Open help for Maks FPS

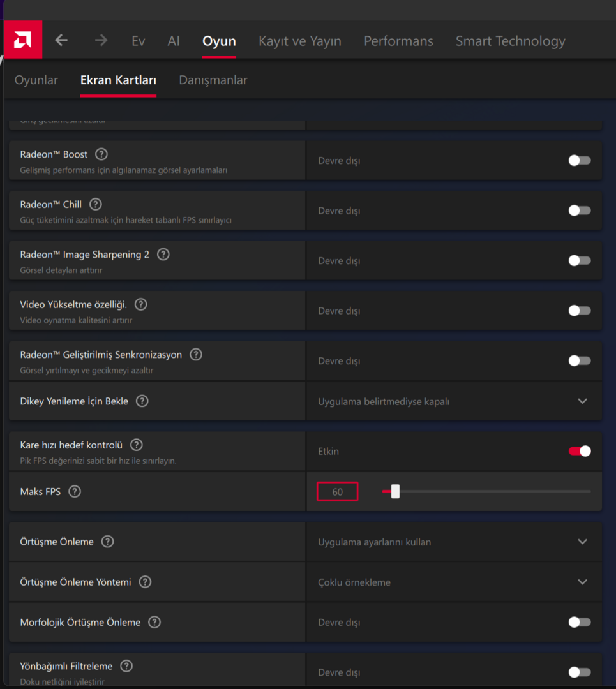(75, 492)
